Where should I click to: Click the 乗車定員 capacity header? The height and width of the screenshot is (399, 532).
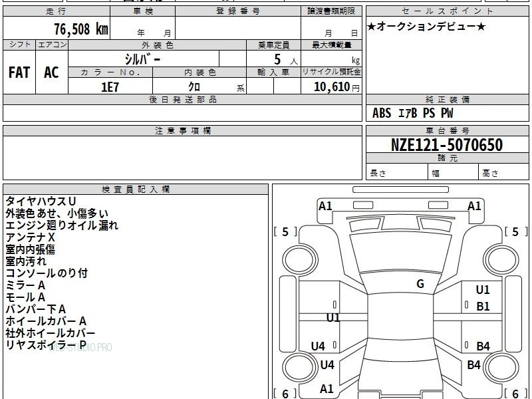click(x=273, y=45)
